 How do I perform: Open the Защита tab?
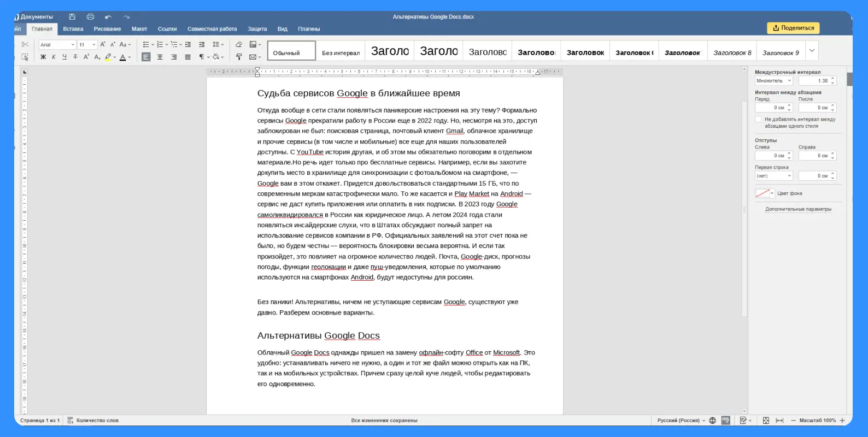point(257,29)
